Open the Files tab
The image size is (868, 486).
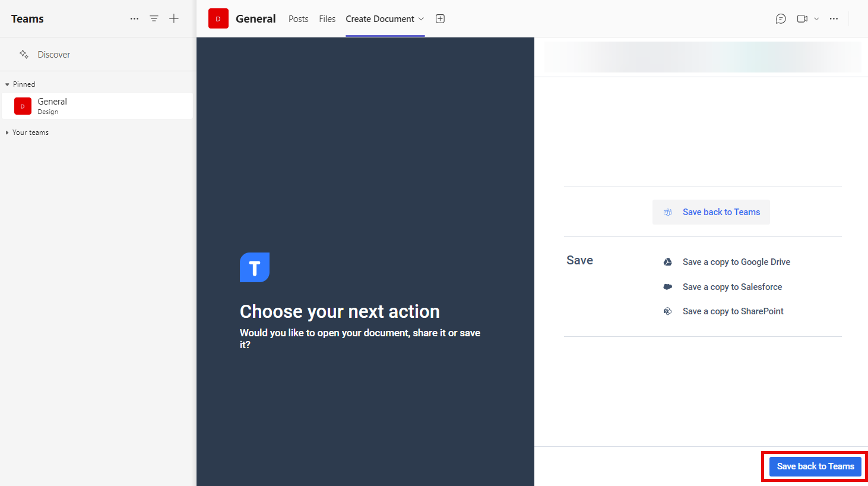[x=327, y=18]
